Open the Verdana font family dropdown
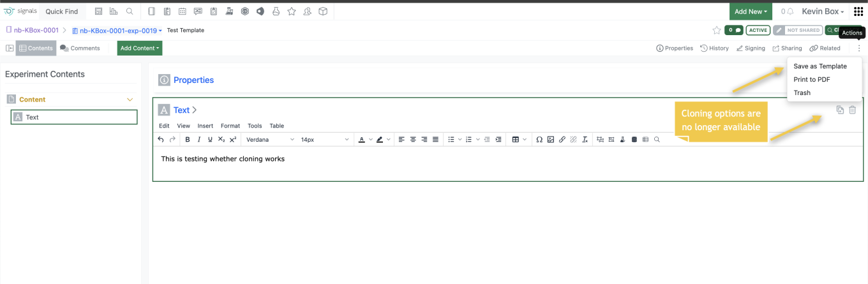 tap(270, 139)
